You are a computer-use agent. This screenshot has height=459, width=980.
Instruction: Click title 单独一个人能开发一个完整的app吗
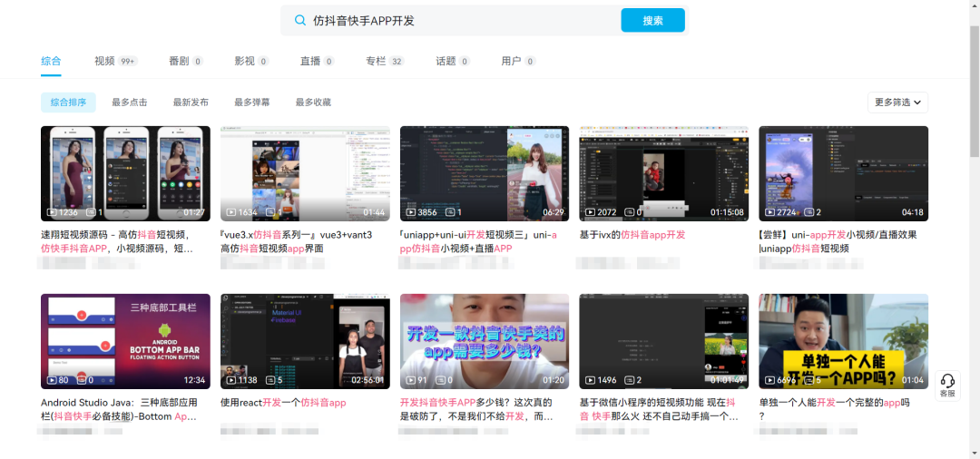coord(834,410)
